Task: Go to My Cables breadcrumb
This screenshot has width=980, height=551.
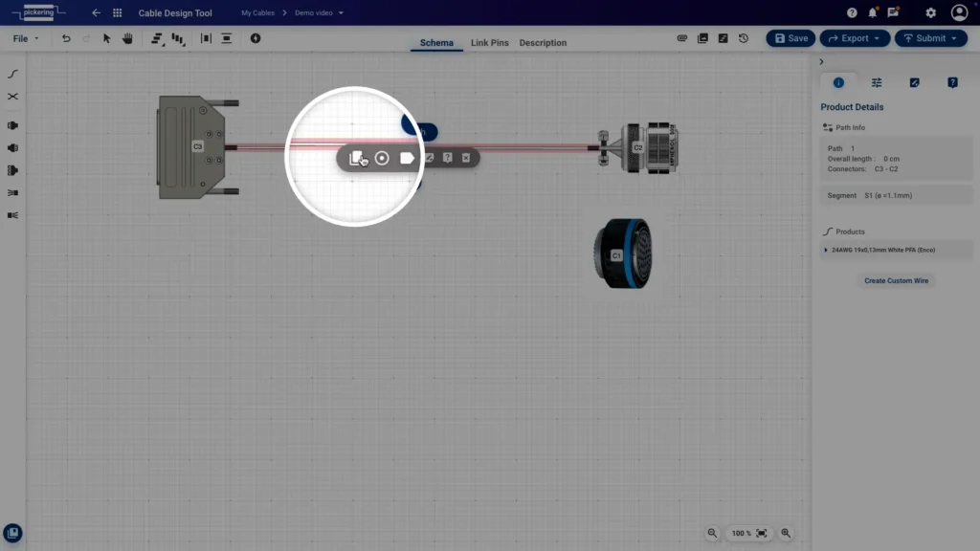Action: click(257, 12)
